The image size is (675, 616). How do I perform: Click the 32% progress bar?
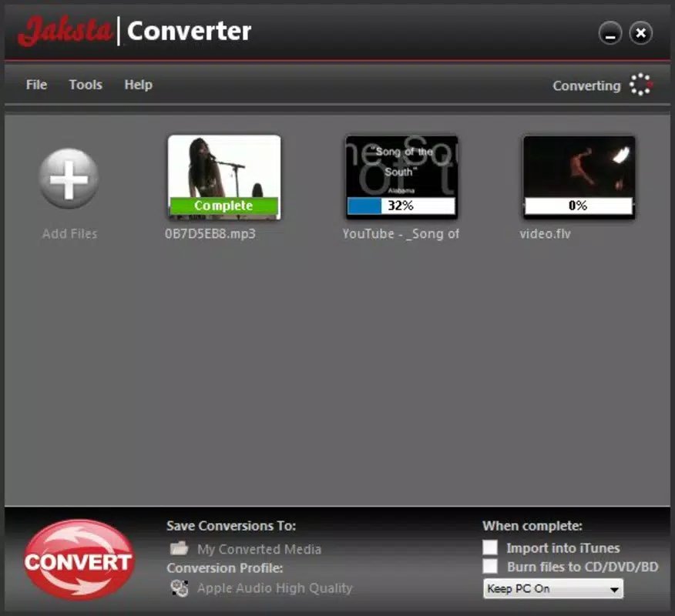[401, 206]
